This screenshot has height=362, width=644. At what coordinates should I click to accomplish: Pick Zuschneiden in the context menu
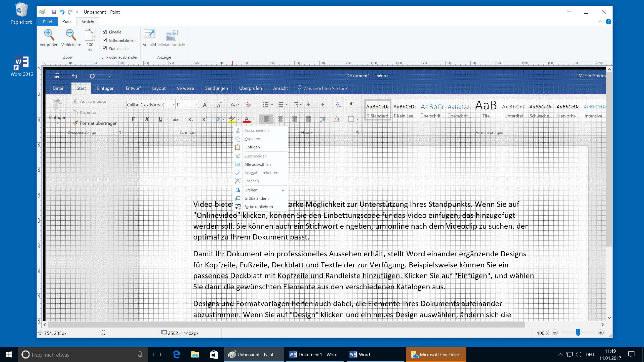pos(261,156)
